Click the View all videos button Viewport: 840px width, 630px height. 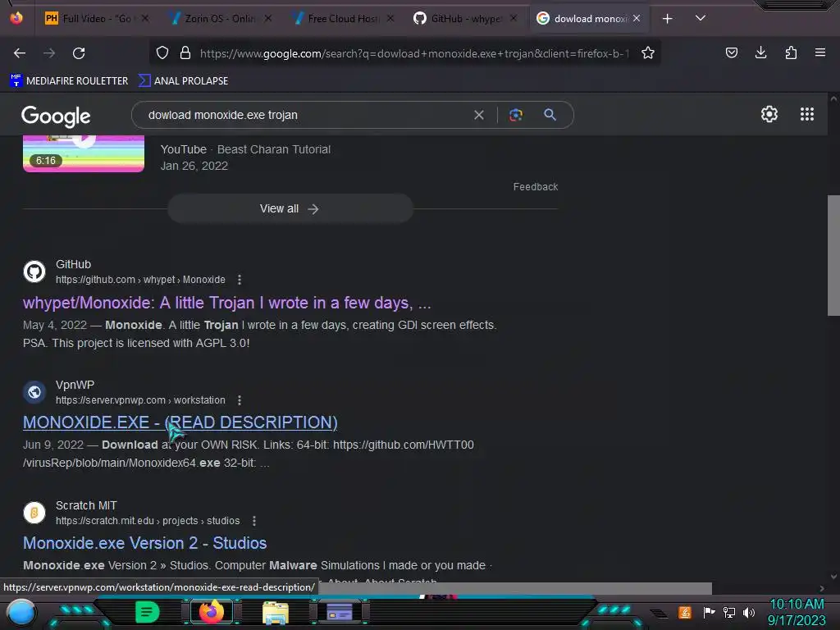point(290,209)
